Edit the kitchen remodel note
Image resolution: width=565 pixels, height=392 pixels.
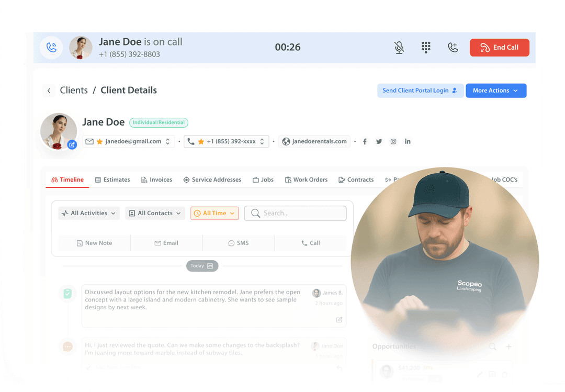[x=339, y=320]
